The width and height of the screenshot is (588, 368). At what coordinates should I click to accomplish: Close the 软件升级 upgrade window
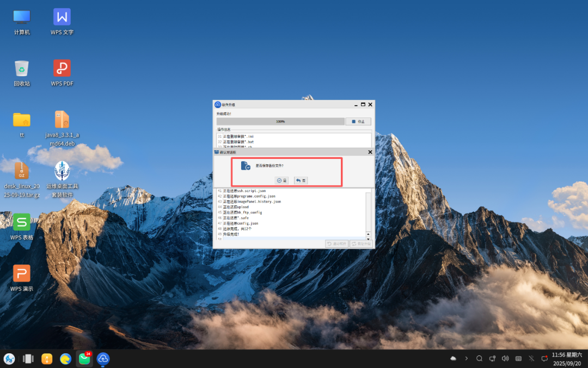pos(370,105)
